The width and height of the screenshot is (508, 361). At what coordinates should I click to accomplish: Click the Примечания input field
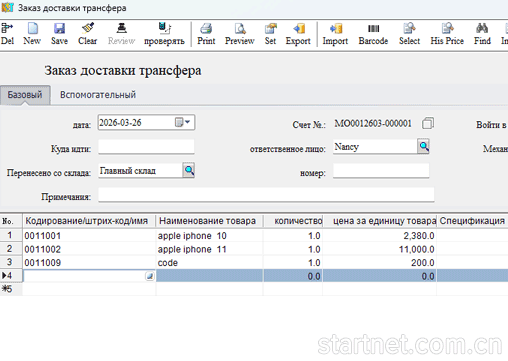tap(266, 195)
